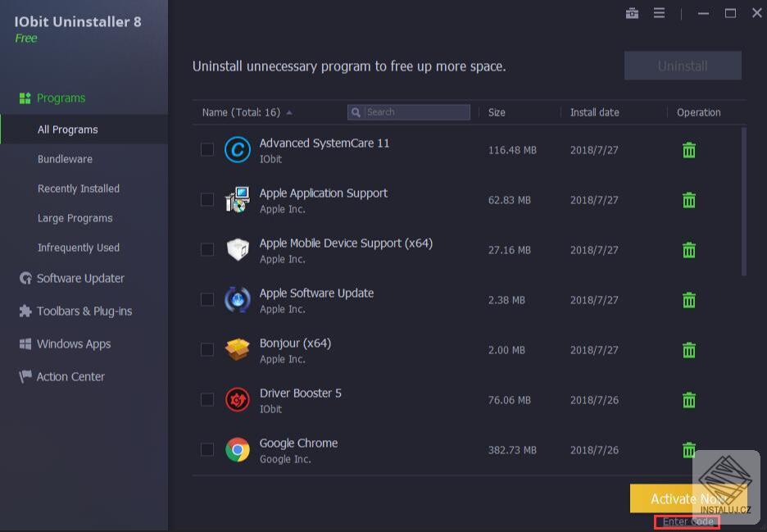Click the gift box icon in the title bar

click(x=632, y=13)
